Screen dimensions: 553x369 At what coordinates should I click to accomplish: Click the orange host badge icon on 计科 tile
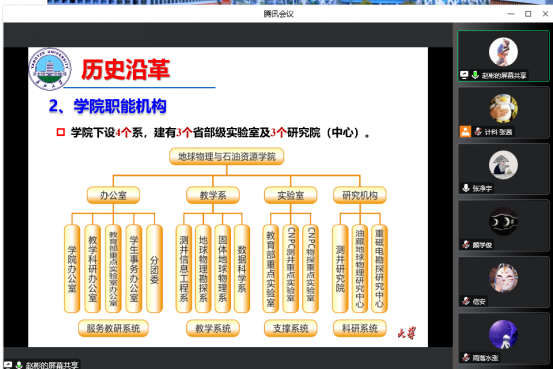click(x=465, y=132)
